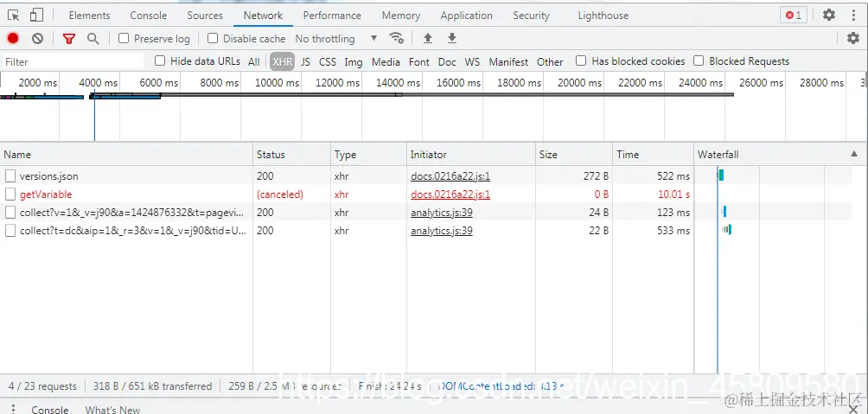Open the Memory tab
This screenshot has height=414, width=868.
click(401, 16)
